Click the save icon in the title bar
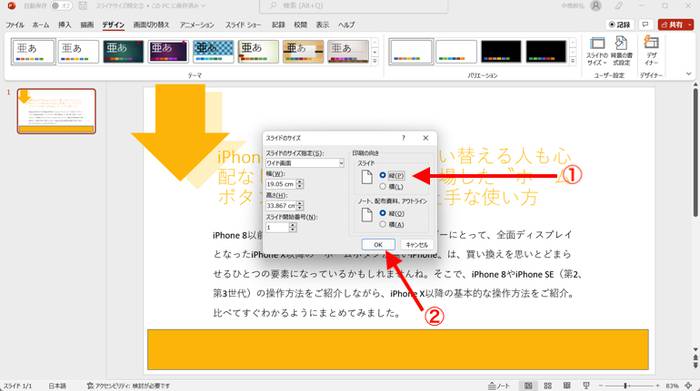The height and width of the screenshot is (391, 700). click(x=83, y=6)
